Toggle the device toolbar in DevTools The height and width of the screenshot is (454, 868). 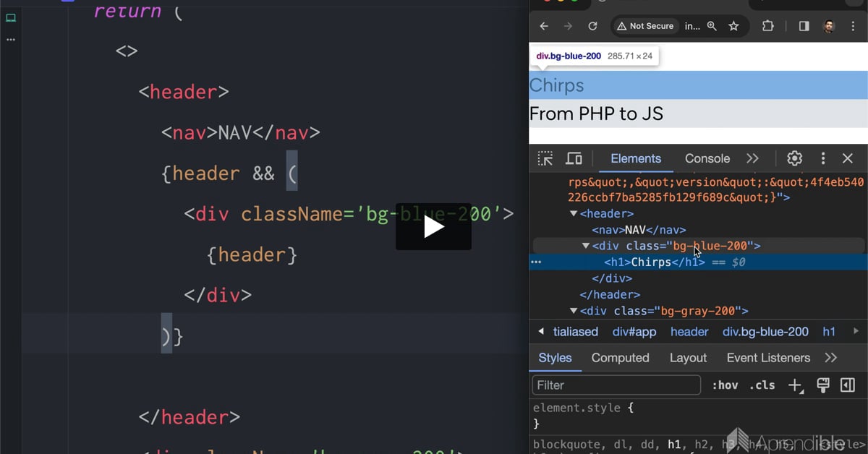[x=574, y=158]
